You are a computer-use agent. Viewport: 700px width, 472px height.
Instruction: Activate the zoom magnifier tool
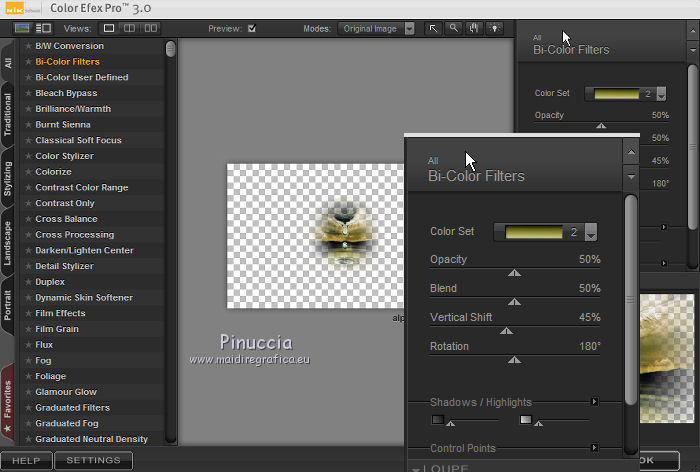pyautogui.click(x=454, y=29)
